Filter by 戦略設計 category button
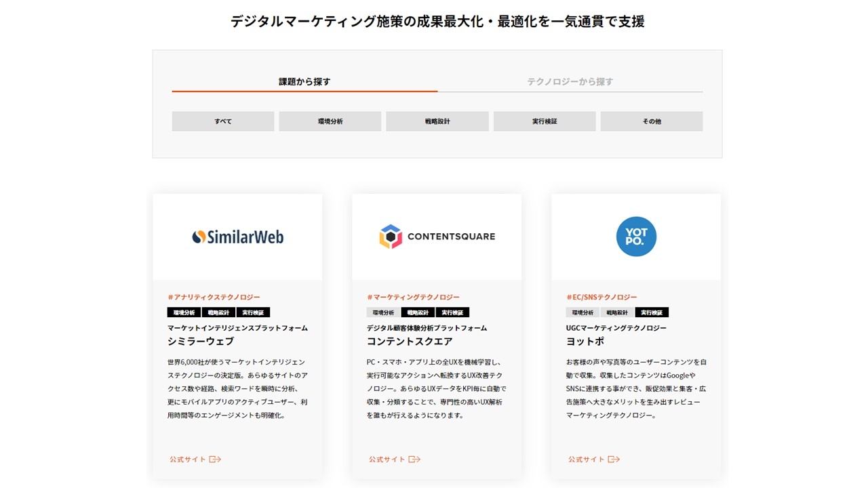This screenshot has width=868, height=488. pyautogui.click(x=437, y=121)
